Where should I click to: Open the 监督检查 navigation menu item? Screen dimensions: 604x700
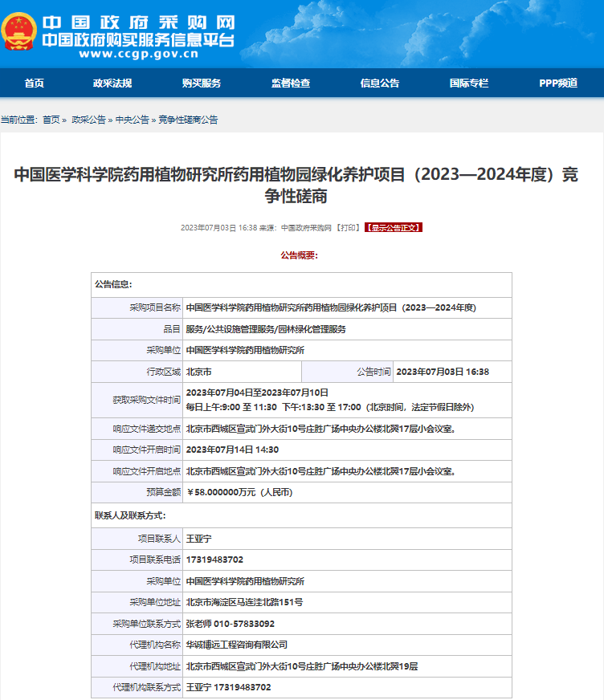pos(291,83)
